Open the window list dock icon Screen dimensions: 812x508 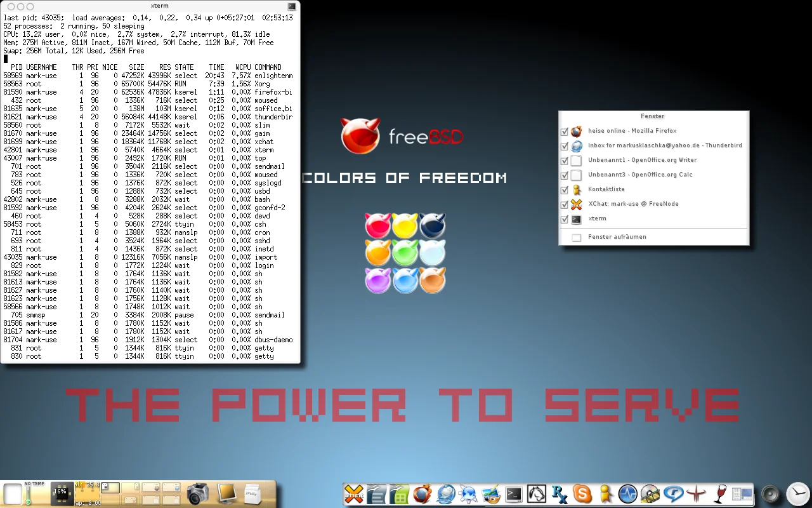[742, 493]
